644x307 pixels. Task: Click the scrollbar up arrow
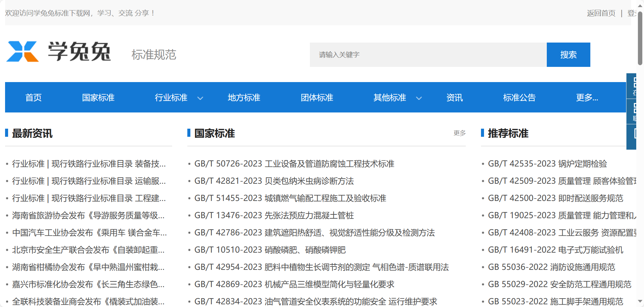tap(640, 6)
